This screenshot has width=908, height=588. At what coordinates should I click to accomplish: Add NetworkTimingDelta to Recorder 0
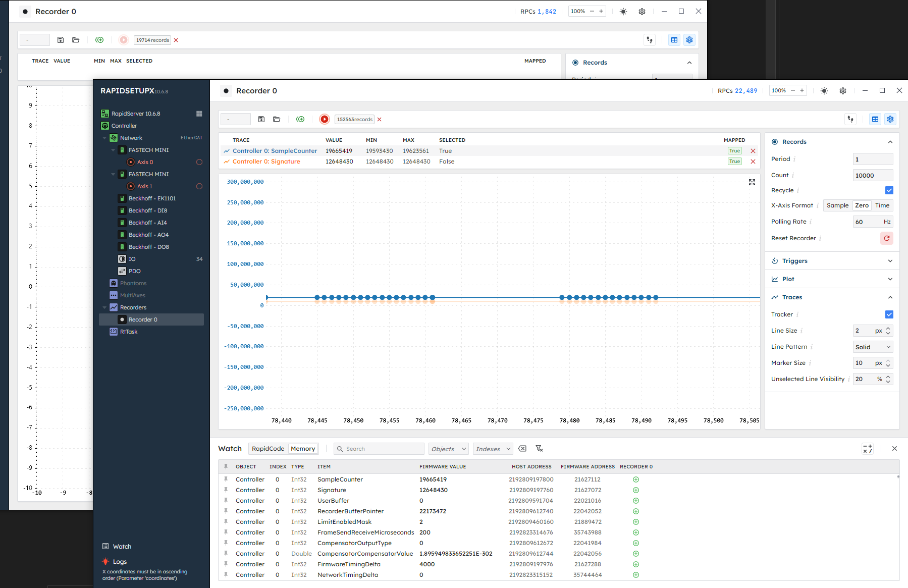[x=636, y=575]
